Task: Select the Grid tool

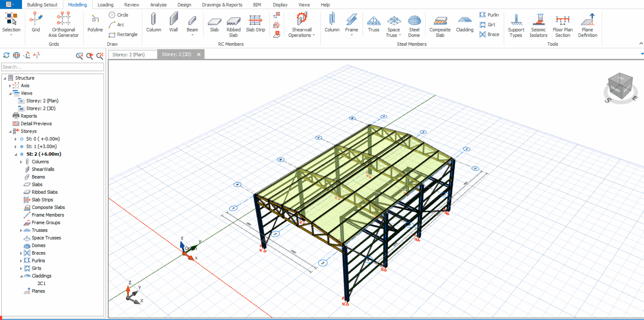Action: [36, 22]
